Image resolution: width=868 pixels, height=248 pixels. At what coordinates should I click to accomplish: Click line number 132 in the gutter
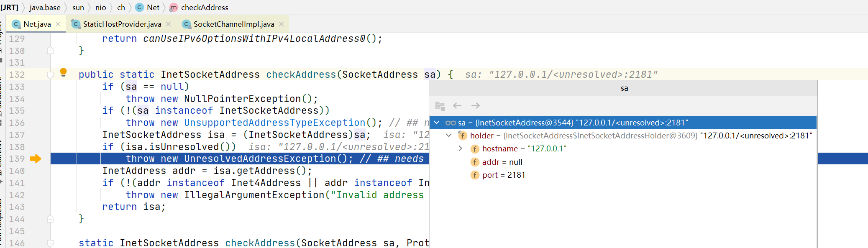(x=17, y=75)
